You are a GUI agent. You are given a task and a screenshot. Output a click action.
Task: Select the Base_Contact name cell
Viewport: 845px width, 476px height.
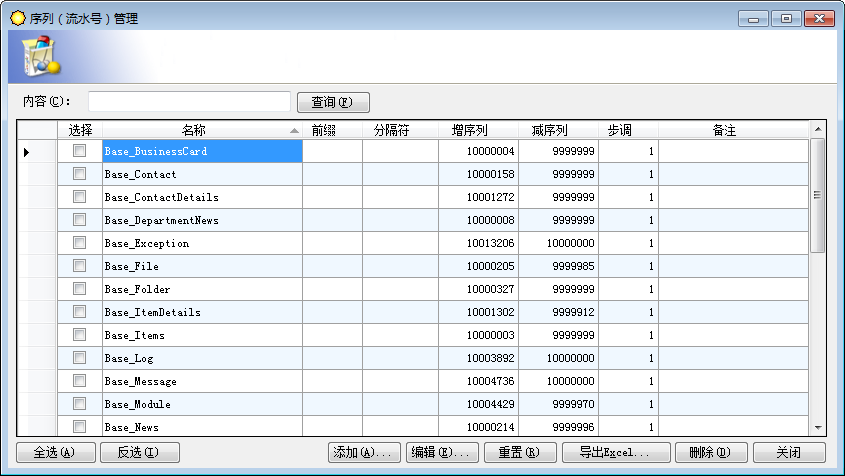[202, 174]
